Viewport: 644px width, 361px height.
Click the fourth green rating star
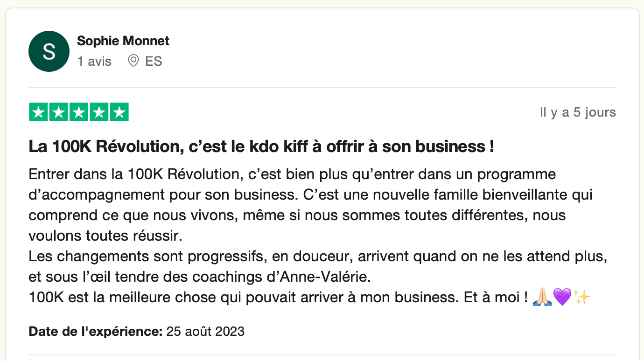click(99, 112)
